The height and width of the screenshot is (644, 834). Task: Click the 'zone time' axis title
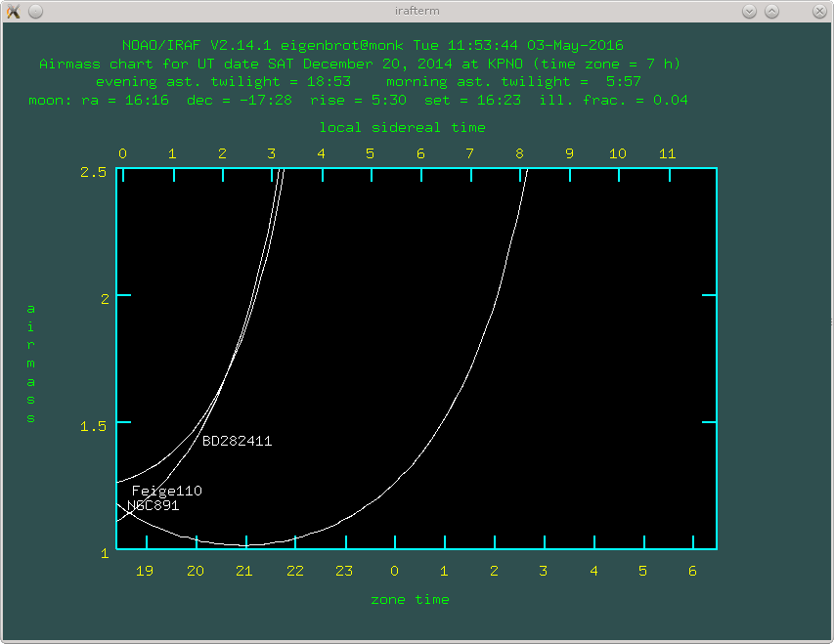point(410,599)
